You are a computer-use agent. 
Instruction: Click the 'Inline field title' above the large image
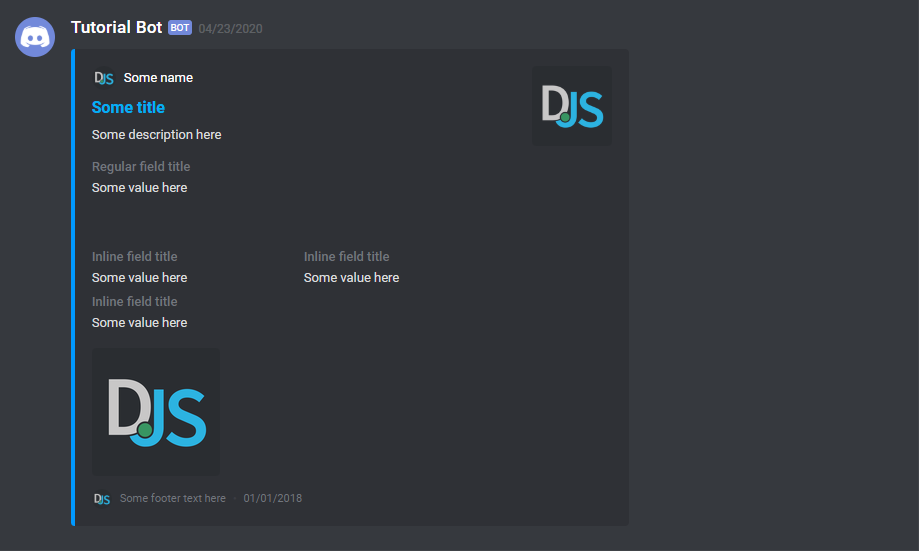[x=135, y=302]
